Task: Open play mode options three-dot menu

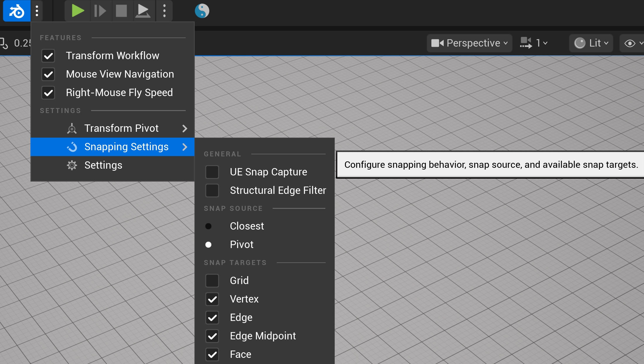Action: [x=164, y=11]
